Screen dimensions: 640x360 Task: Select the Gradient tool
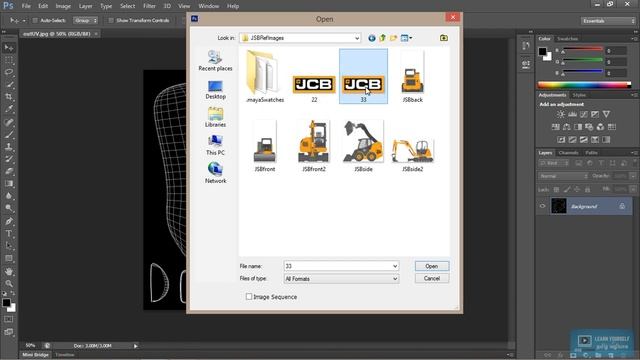pos(9,184)
